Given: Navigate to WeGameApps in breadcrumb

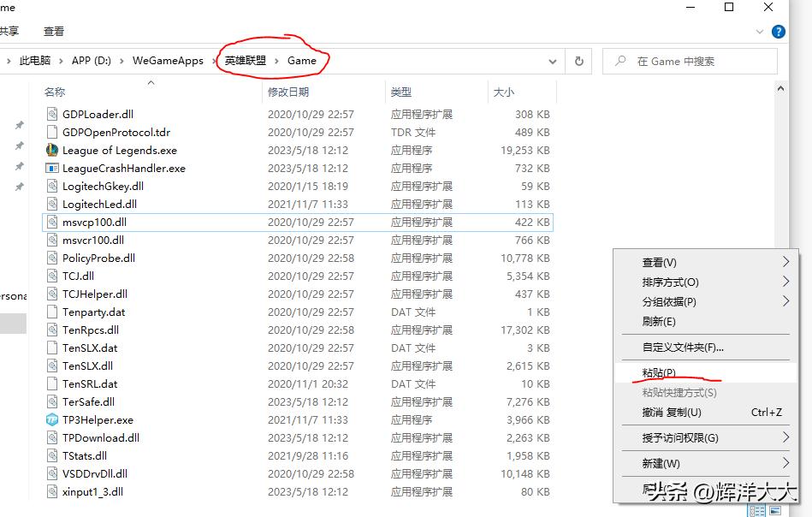Looking at the screenshot, I should [168, 61].
